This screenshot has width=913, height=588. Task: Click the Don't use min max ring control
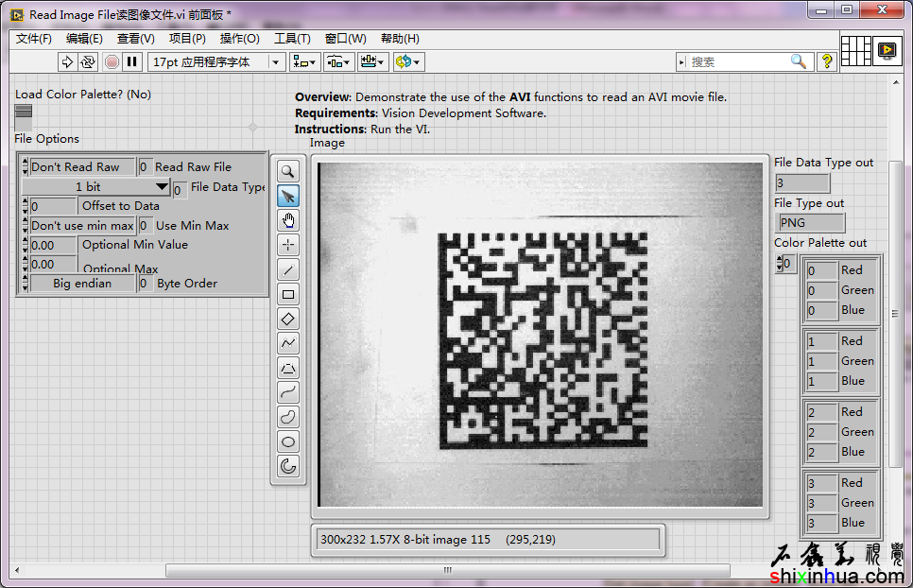click(x=82, y=225)
